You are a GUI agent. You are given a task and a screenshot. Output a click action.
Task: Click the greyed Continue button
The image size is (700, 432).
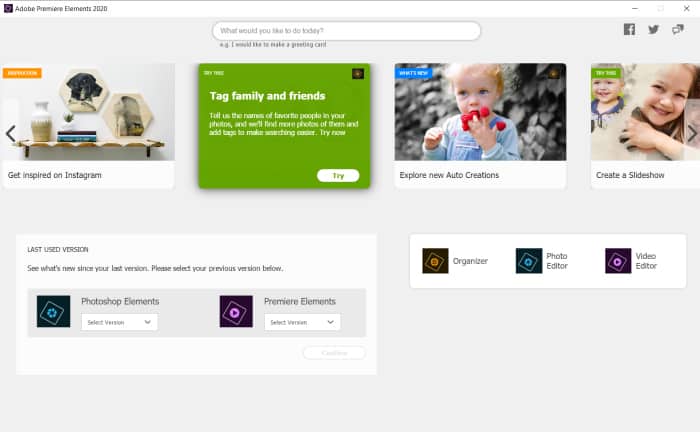click(x=334, y=353)
